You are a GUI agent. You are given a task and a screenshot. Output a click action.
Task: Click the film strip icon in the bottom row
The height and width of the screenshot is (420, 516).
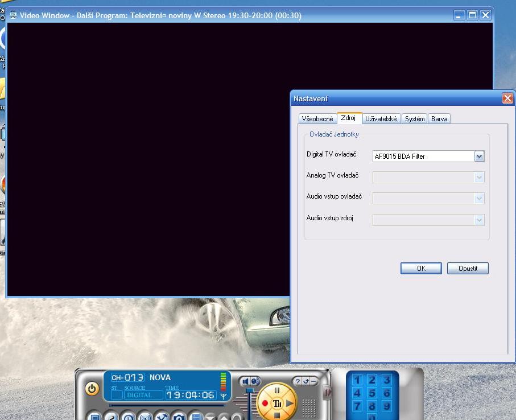[x=196, y=417]
